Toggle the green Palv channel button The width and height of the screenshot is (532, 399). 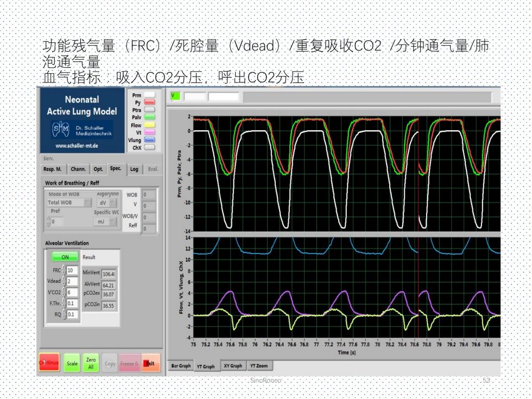(149, 117)
